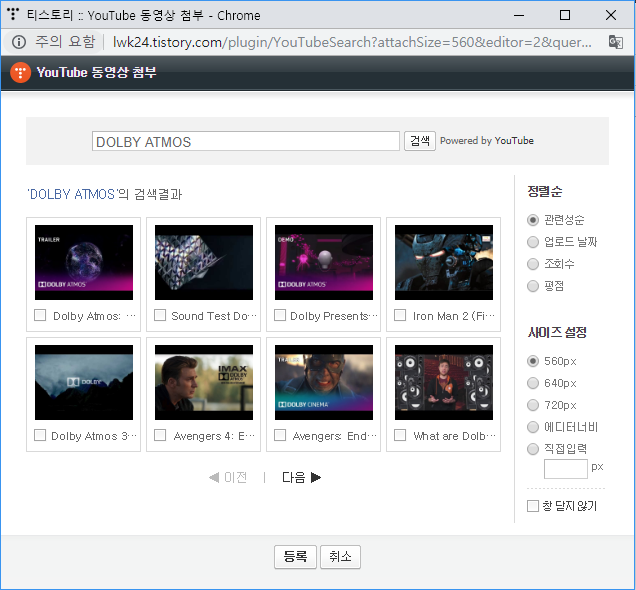
Task: Open the Avengers Endgame Dolby Cinema thumbnail
Action: coord(324,382)
